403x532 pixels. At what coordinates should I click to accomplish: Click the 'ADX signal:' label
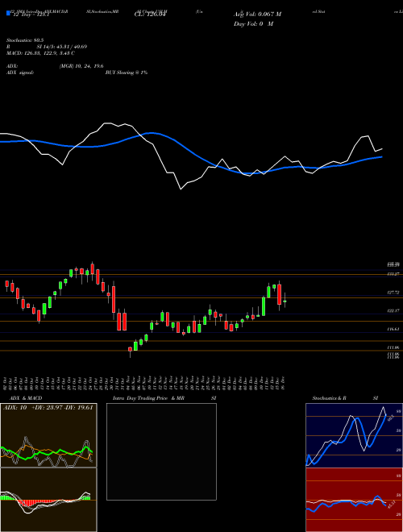pyautogui.click(x=20, y=73)
